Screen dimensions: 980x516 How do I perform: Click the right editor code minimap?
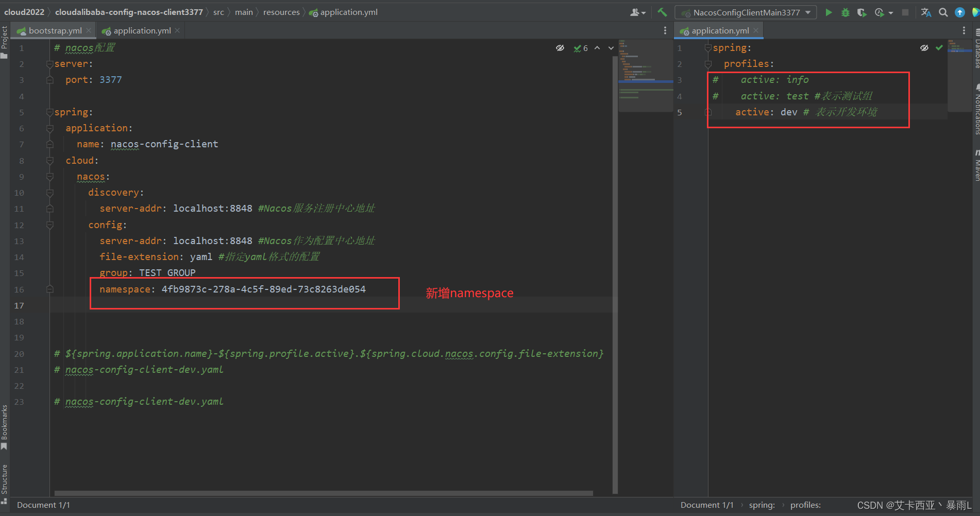coord(960,75)
